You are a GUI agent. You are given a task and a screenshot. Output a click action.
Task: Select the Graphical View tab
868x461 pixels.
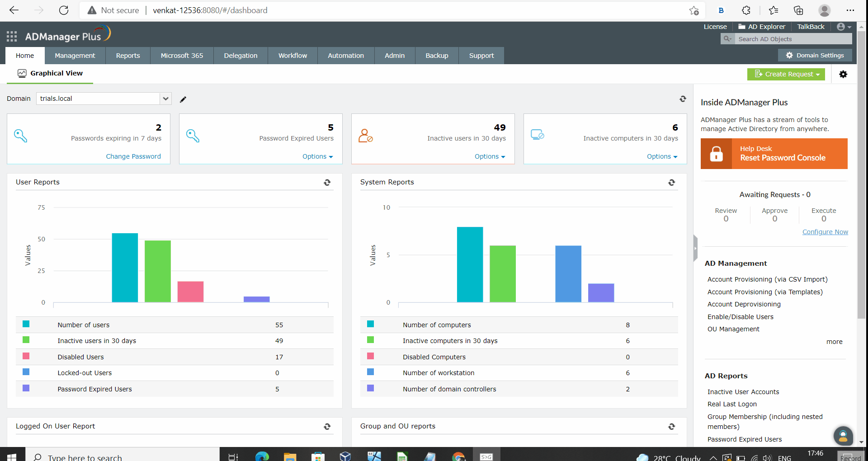coord(50,73)
